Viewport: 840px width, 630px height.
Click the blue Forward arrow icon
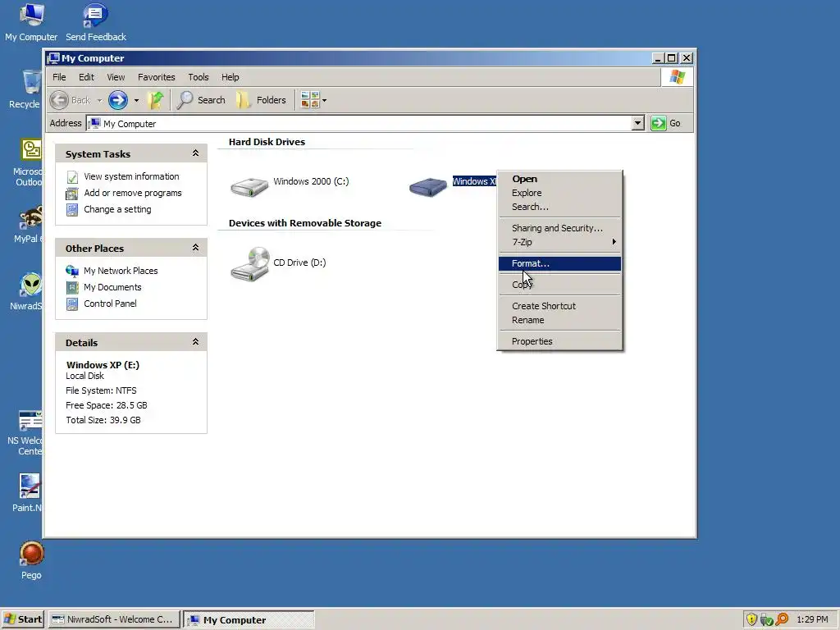tap(118, 100)
